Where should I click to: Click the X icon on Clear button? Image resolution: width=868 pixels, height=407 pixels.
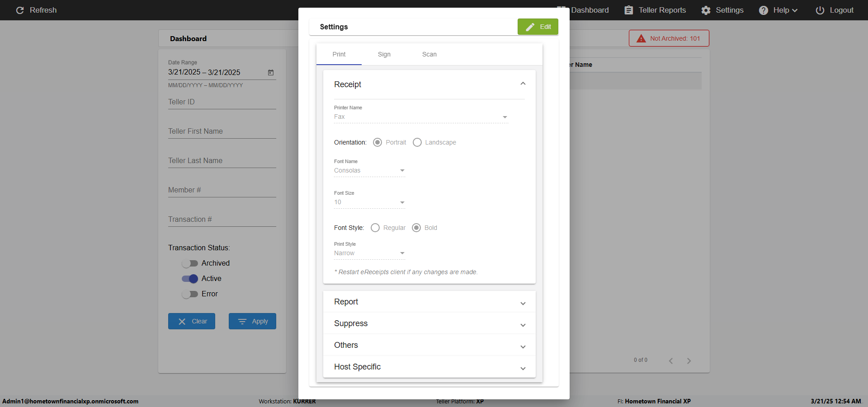(x=182, y=321)
